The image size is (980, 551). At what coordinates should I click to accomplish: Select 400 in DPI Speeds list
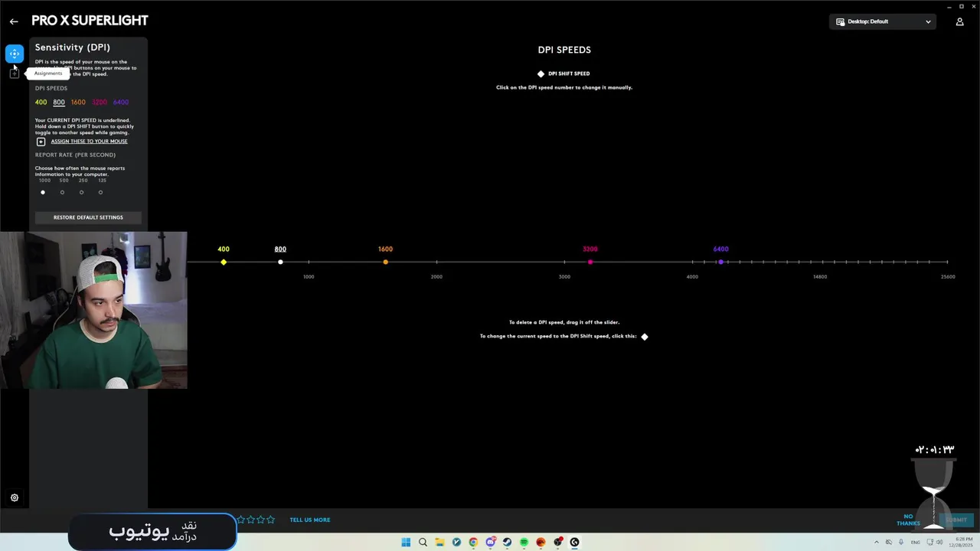(x=41, y=102)
